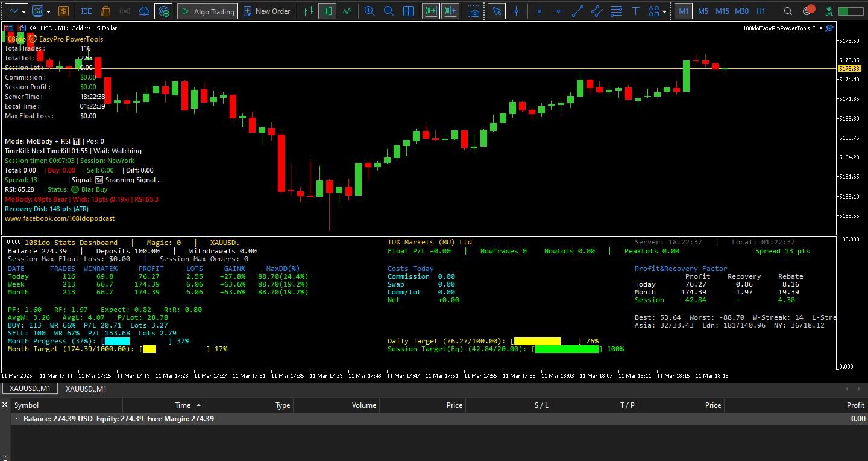Click the yellow Daily Target progress bar

(x=537, y=341)
